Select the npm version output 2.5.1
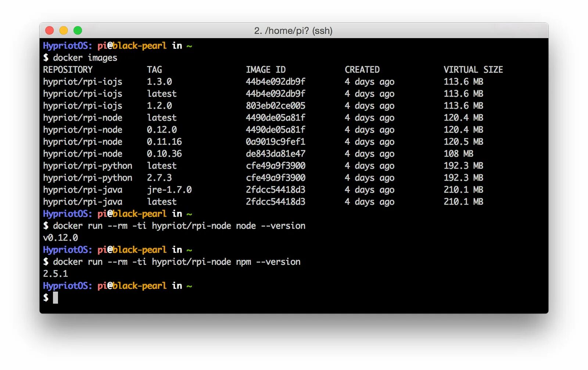This screenshot has height=370, width=588. [x=55, y=274]
